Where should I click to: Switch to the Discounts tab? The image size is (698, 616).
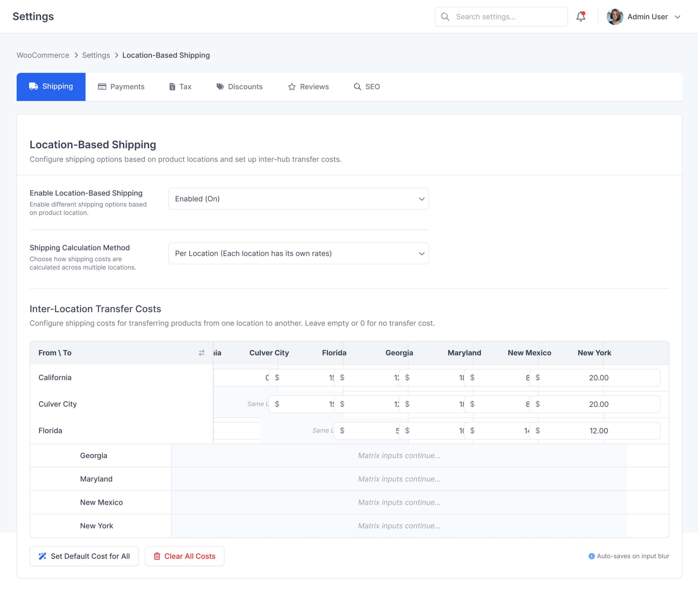pyautogui.click(x=239, y=86)
